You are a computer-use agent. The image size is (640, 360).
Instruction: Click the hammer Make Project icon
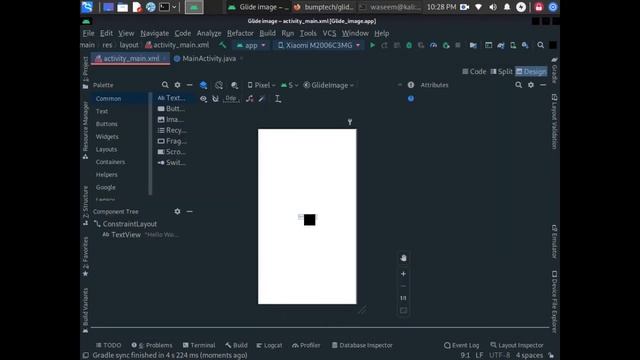point(222,45)
